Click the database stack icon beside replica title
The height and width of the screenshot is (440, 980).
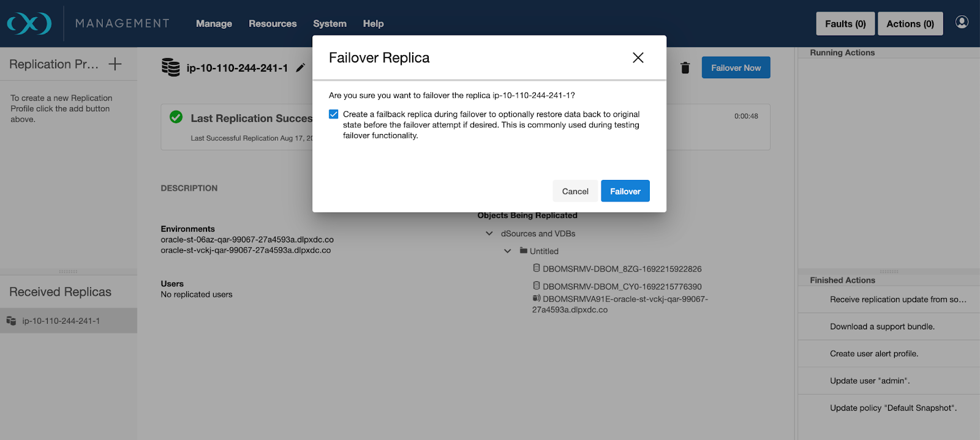(170, 67)
